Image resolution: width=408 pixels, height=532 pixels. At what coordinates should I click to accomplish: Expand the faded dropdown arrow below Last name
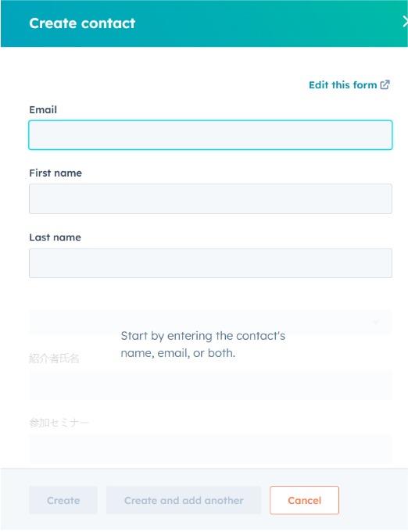(375, 322)
